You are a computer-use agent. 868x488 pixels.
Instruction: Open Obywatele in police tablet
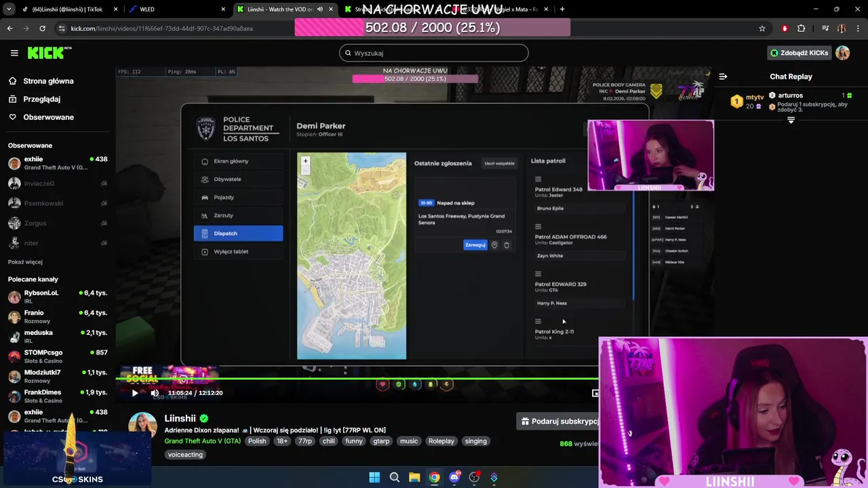[238, 179]
